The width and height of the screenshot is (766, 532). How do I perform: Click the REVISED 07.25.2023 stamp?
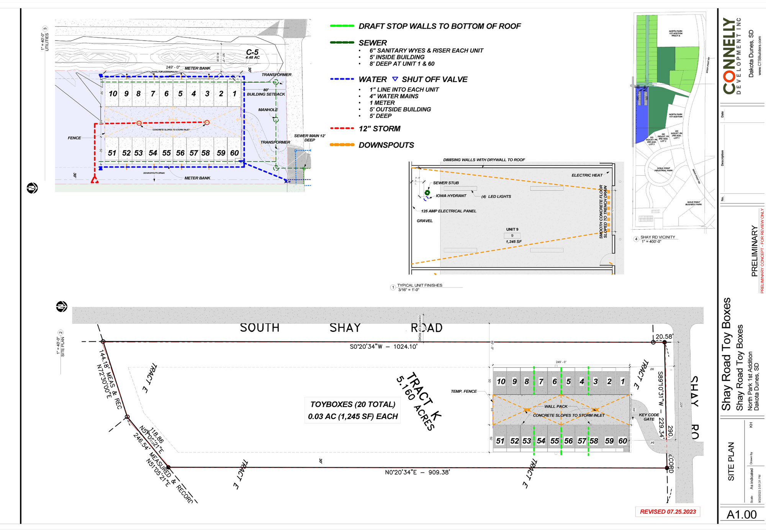pyautogui.click(x=668, y=512)
